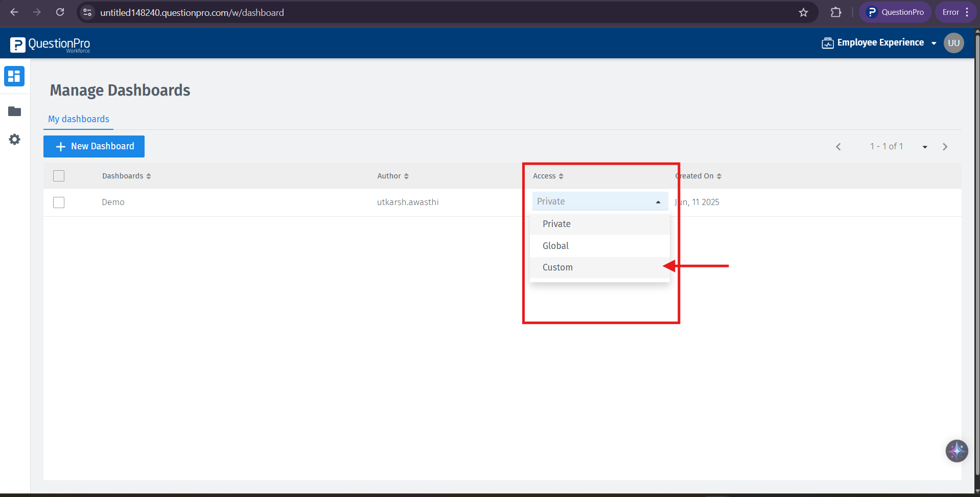The image size is (980, 497).
Task: Open the folder icon in left sidebar
Action: tap(14, 111)
